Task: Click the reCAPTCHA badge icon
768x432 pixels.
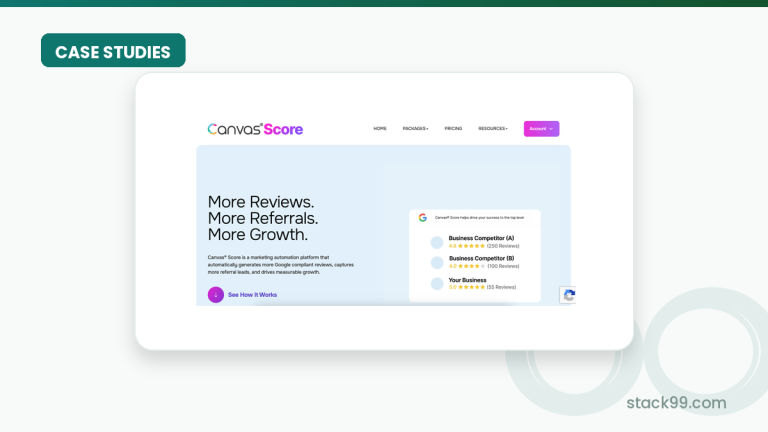Action: 568,295
